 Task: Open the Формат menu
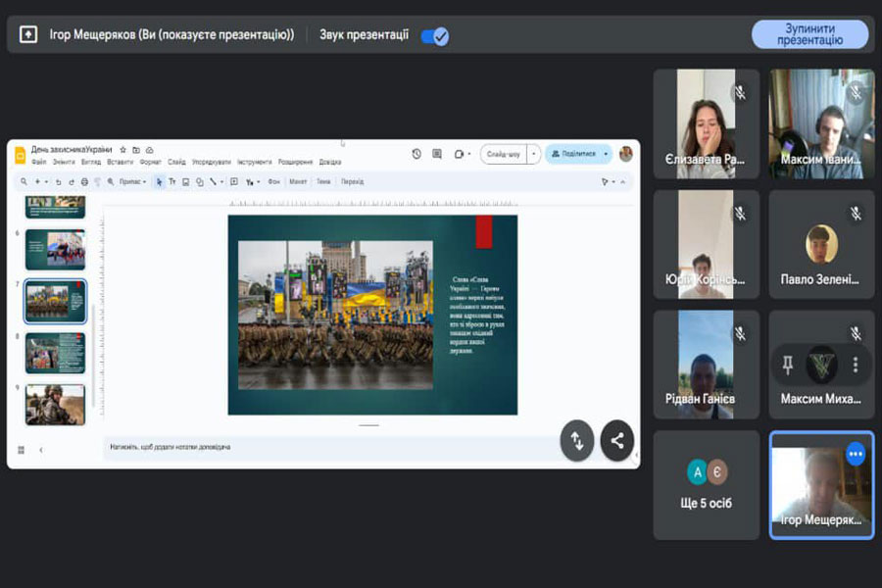(150, 163)
